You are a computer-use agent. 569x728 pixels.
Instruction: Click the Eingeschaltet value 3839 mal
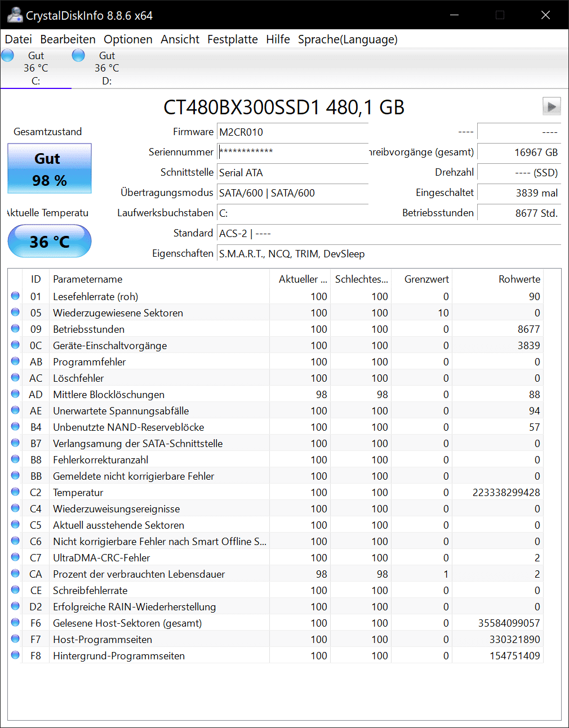pos(519,193)
